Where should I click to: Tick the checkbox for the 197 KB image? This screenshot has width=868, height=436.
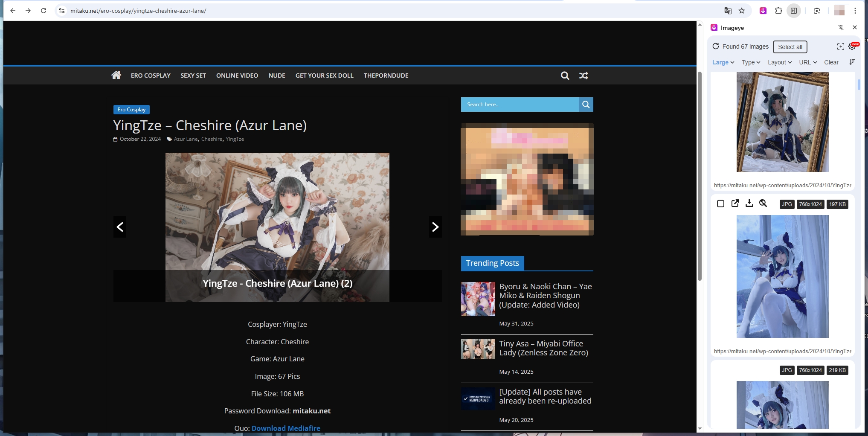pos(720,204)
